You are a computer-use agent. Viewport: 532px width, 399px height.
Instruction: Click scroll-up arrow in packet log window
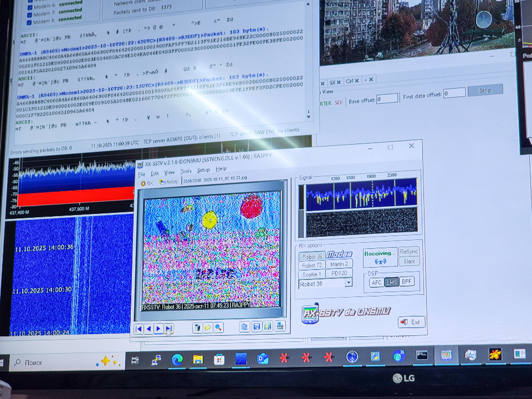(308, 4)
